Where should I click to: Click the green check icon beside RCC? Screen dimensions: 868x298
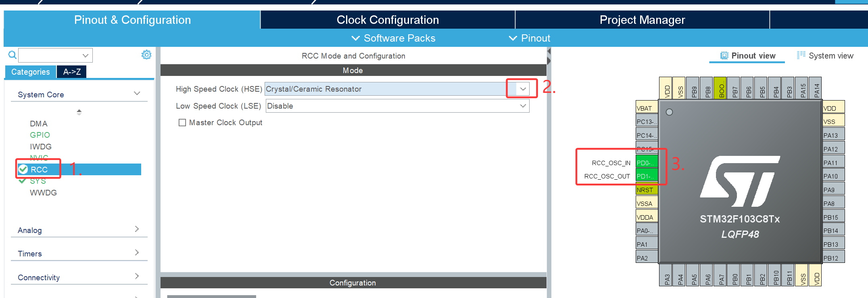(23, 169)
